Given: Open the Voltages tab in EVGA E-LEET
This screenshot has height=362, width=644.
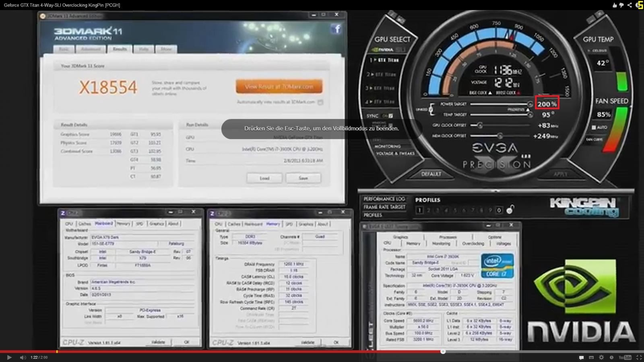Looking at the screenshot, I should [504, 243].
